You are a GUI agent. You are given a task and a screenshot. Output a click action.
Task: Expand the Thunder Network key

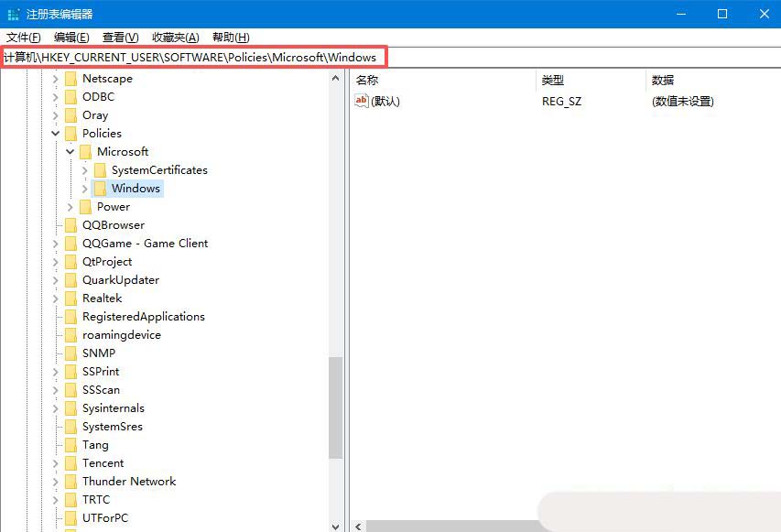click(55, 482)
